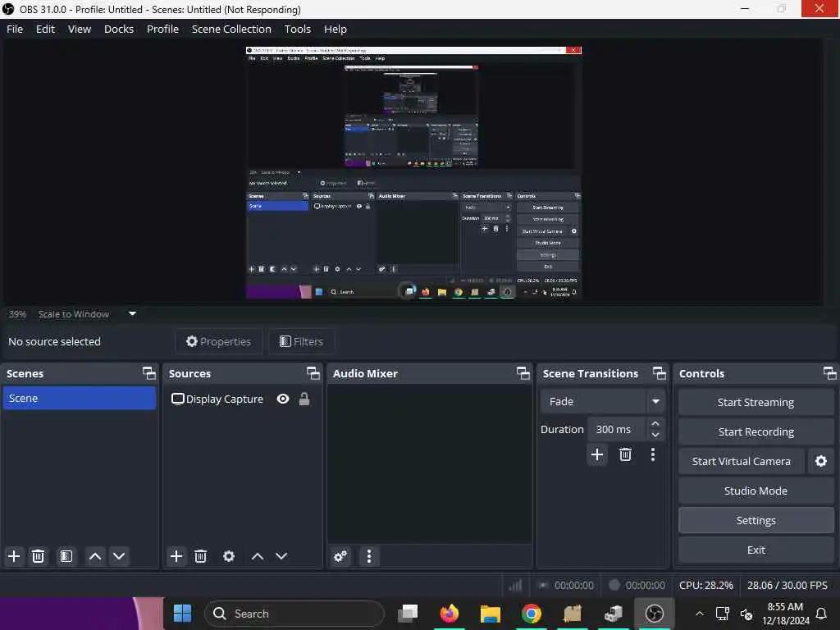Remove selected scene with trash icon
The width and height of the screenshot is (840, 630).
[38, 556]
